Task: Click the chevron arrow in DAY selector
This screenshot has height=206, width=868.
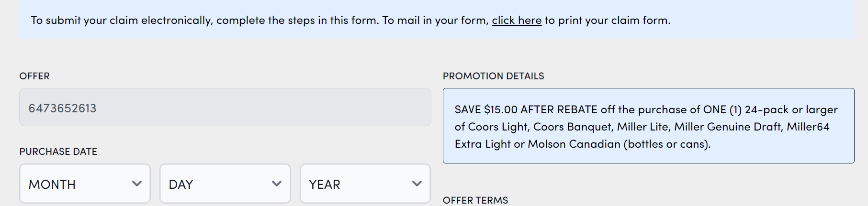Action: coord(277,184)
